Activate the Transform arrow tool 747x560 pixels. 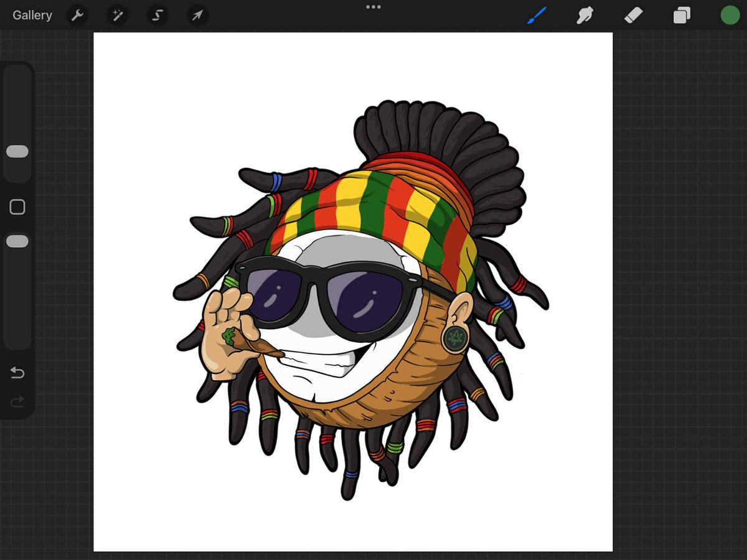(x=197, y=16)
